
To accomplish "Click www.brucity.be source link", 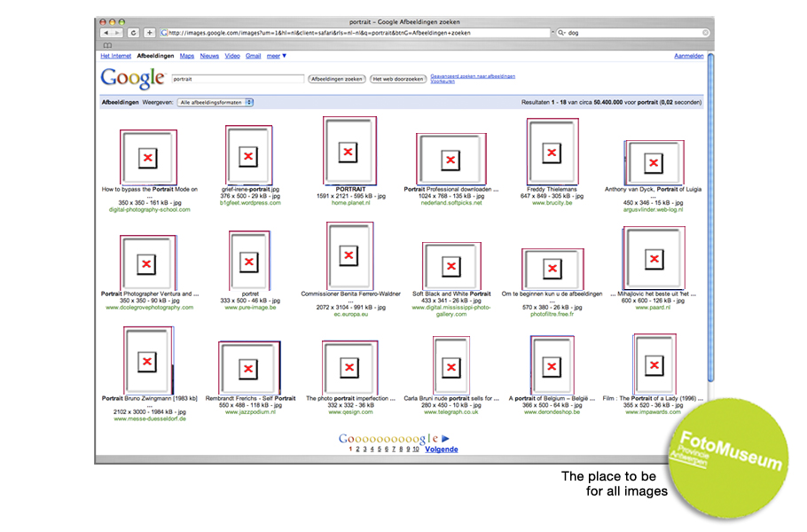I will click(x=552, y=203).
